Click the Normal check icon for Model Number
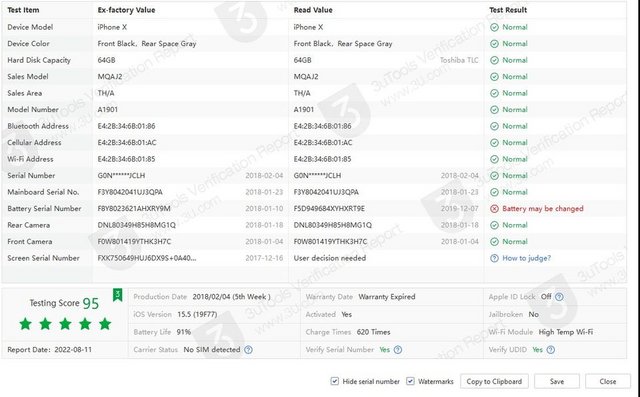The image size is (640, 397). point(494,110)
